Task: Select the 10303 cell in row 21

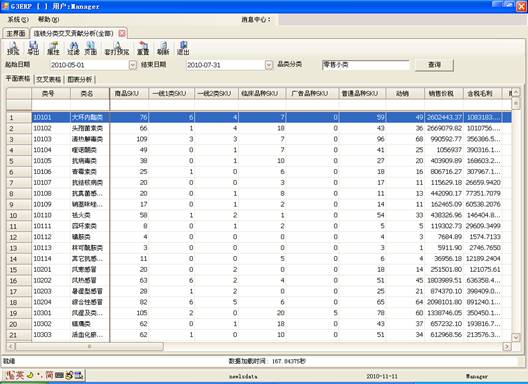Action: pyautogui.click(x=51, y=334)
